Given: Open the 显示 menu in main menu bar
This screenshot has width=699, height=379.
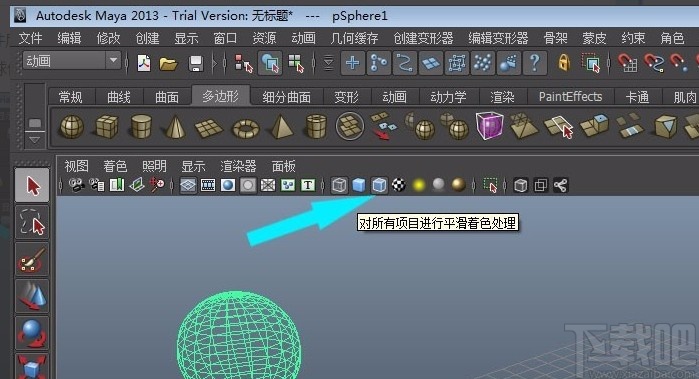Looking at the screenshot, I should 186,38.
